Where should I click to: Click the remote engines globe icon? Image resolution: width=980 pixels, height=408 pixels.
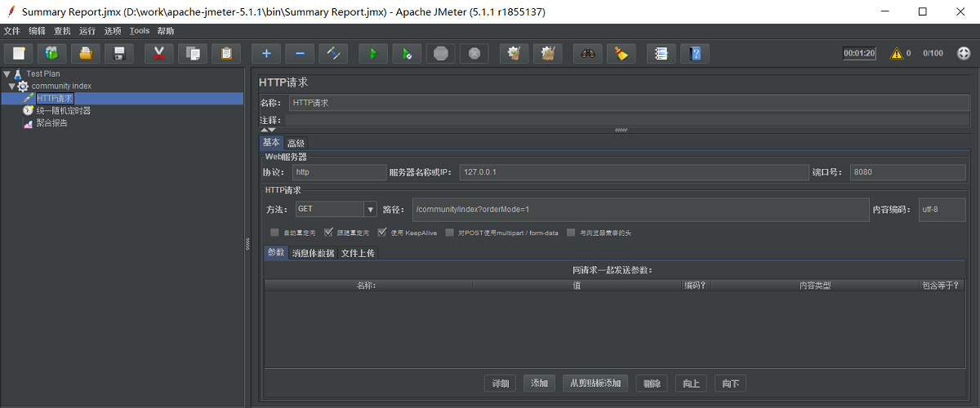[964, 53]
